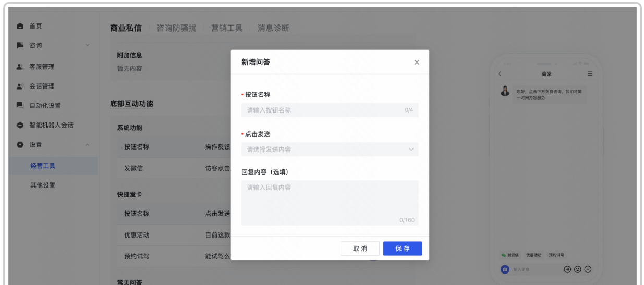Click the 底部互动功能 heading

131,104
